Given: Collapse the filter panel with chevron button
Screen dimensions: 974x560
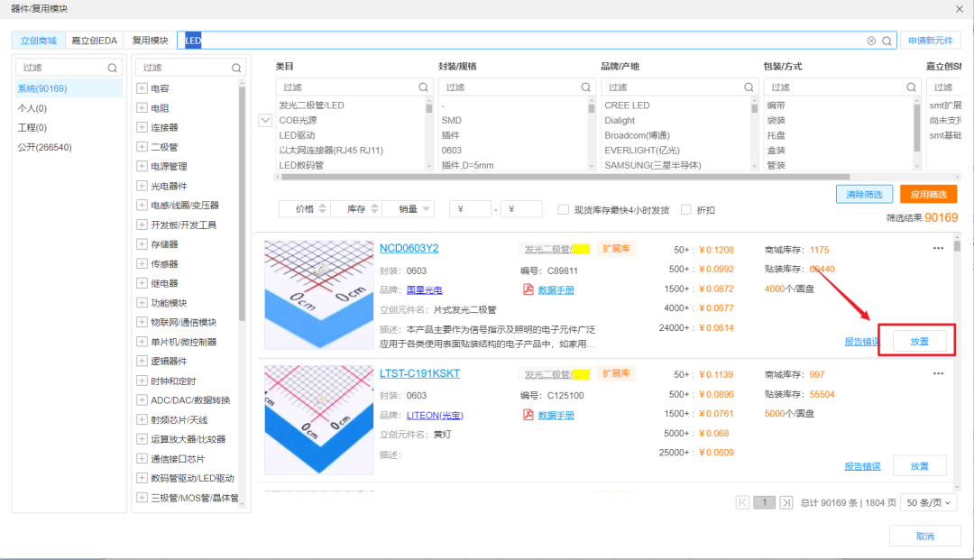Looking at the screenshot, I should [x=265, y=121].
